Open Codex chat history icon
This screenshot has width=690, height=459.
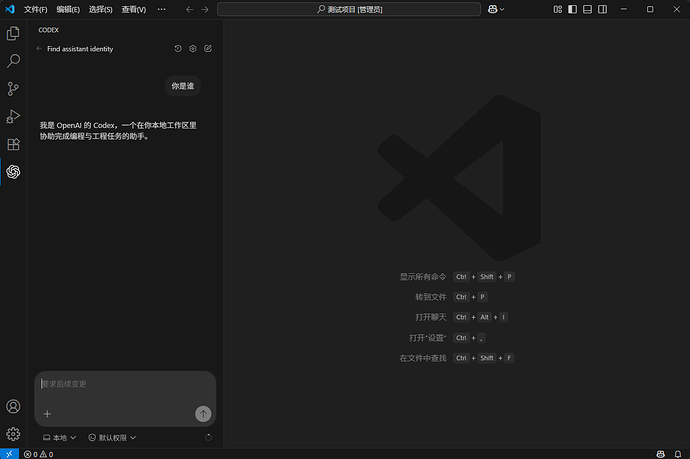coord(178,48)
